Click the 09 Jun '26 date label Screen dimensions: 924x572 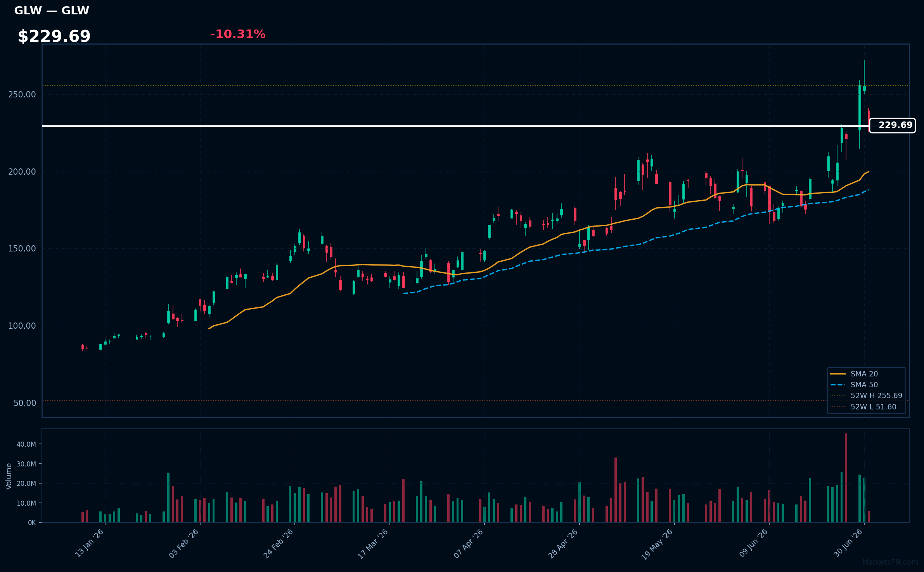(753, 543)
